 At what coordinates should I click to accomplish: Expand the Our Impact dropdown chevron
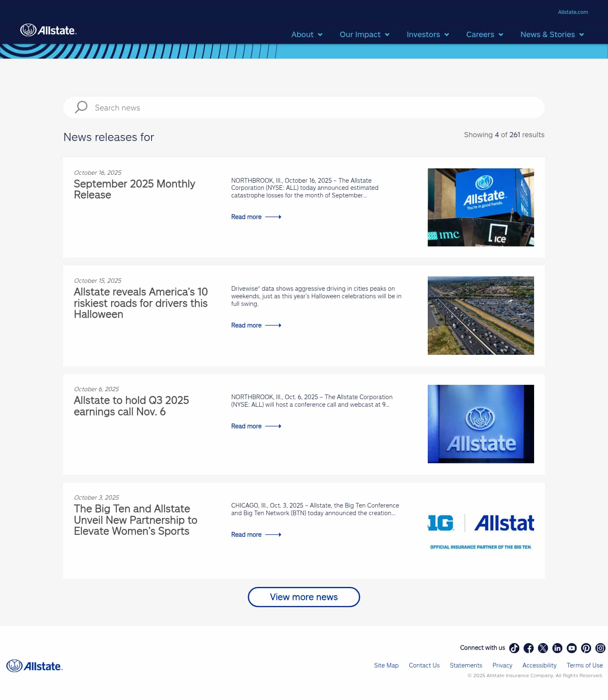387,35
